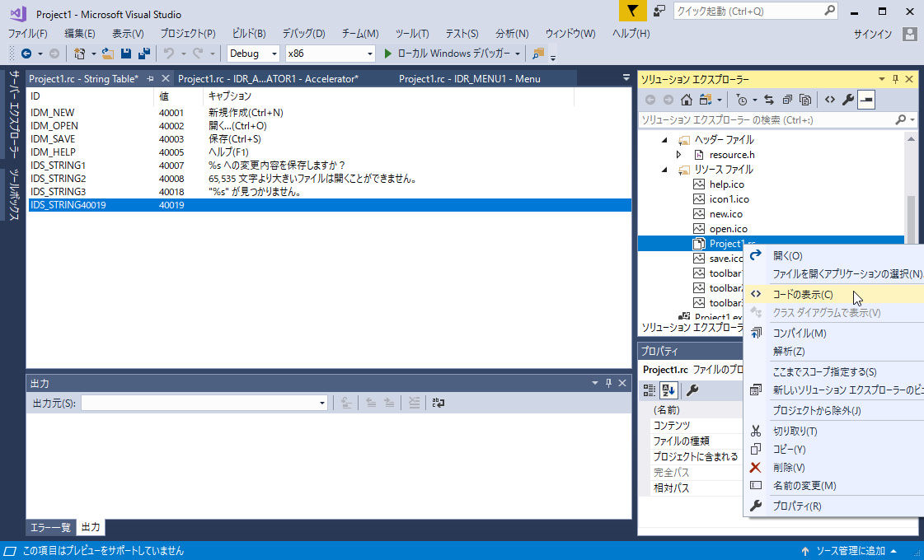
Task: Click ソース管理に追加 in status bar
Action: tap(850, 551)
